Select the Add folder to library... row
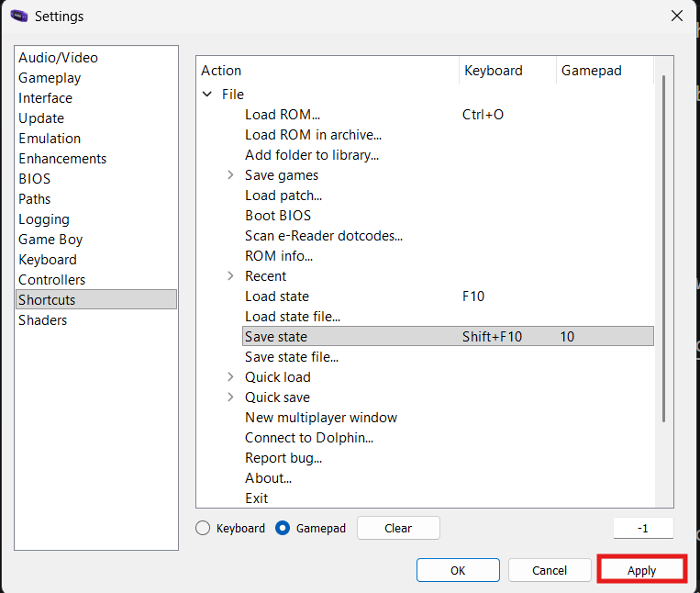 448,155
